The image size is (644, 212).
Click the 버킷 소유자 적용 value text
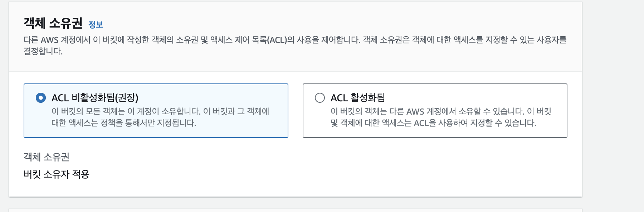click(x=57, y=174)
